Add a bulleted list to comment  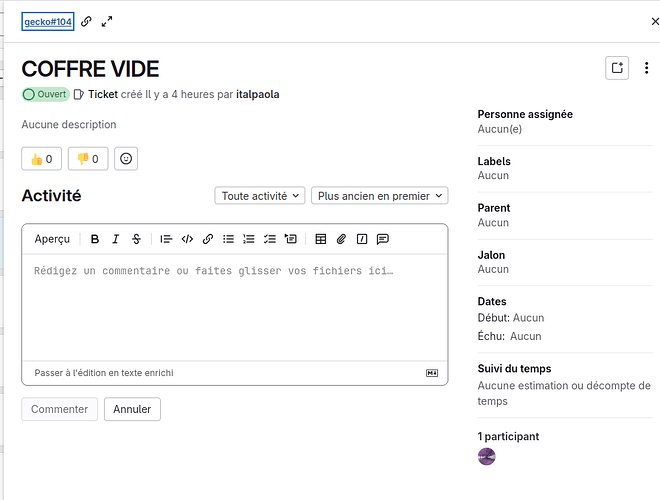[x=228, y=239]
